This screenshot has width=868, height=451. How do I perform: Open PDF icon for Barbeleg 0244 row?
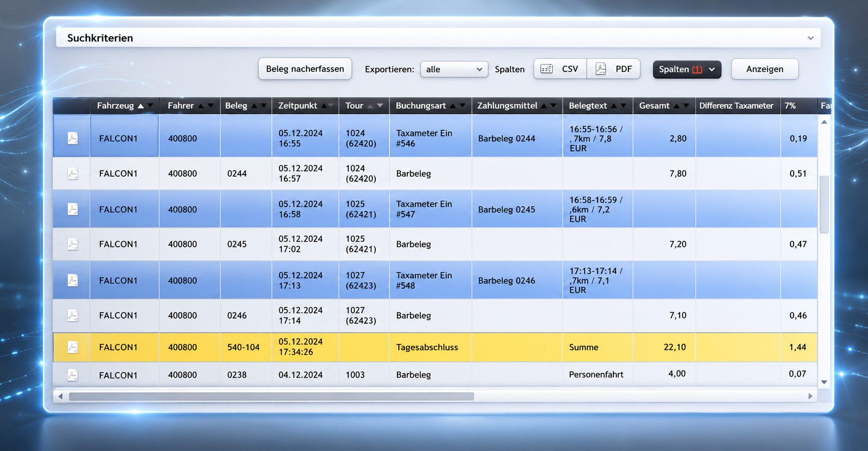click(x=73, y=174)
